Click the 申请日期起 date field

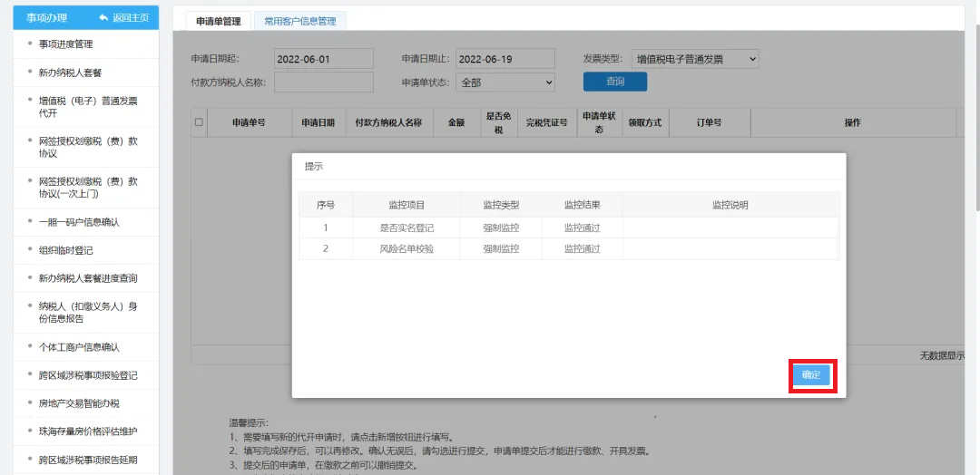[x=323, y=59]
